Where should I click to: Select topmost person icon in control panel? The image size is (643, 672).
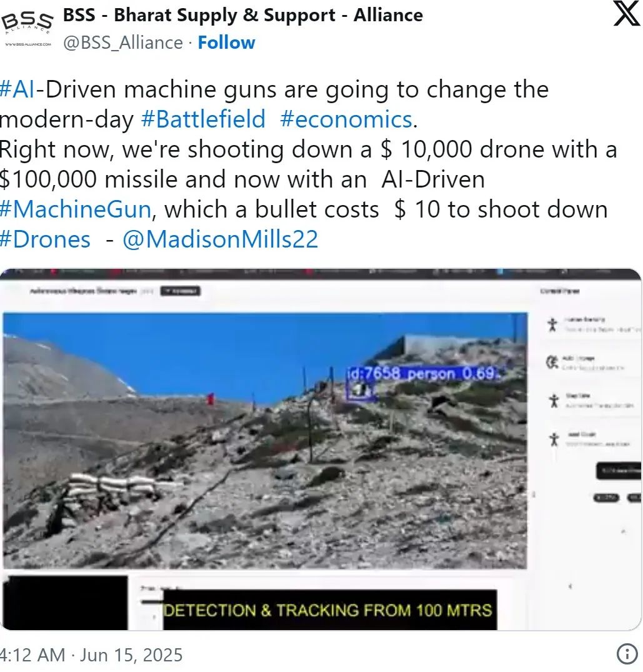[552, 324]
